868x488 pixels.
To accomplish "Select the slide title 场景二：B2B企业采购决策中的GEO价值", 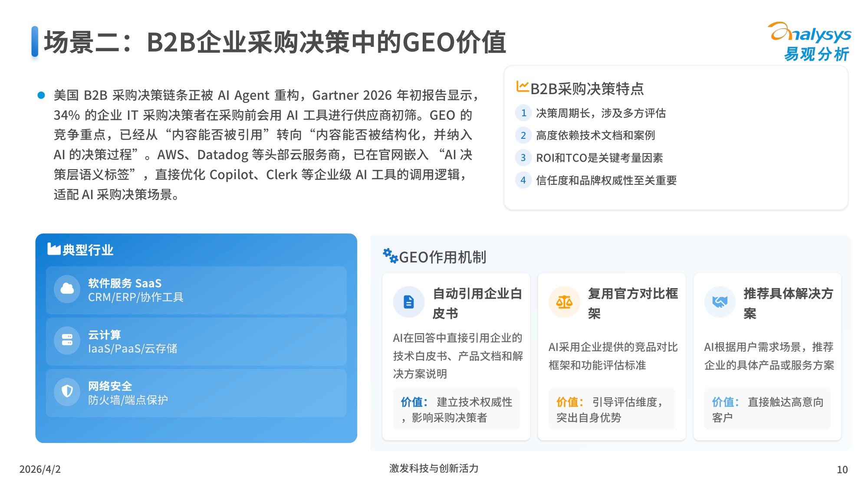I will [275, 43].
